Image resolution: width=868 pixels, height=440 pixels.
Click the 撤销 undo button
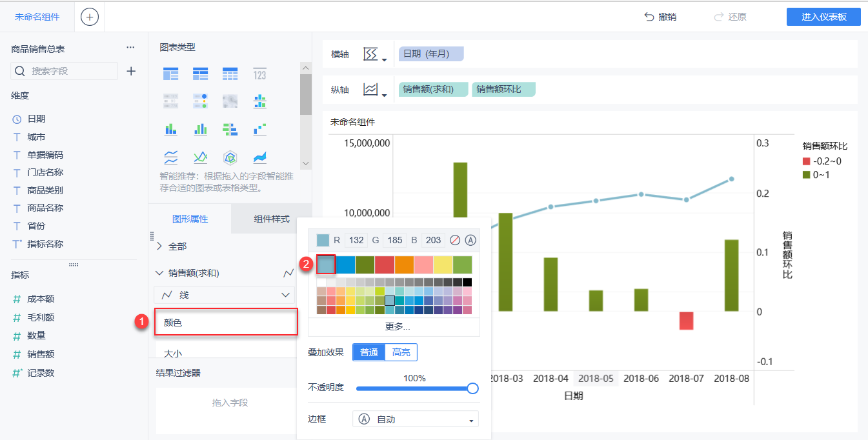660,17
